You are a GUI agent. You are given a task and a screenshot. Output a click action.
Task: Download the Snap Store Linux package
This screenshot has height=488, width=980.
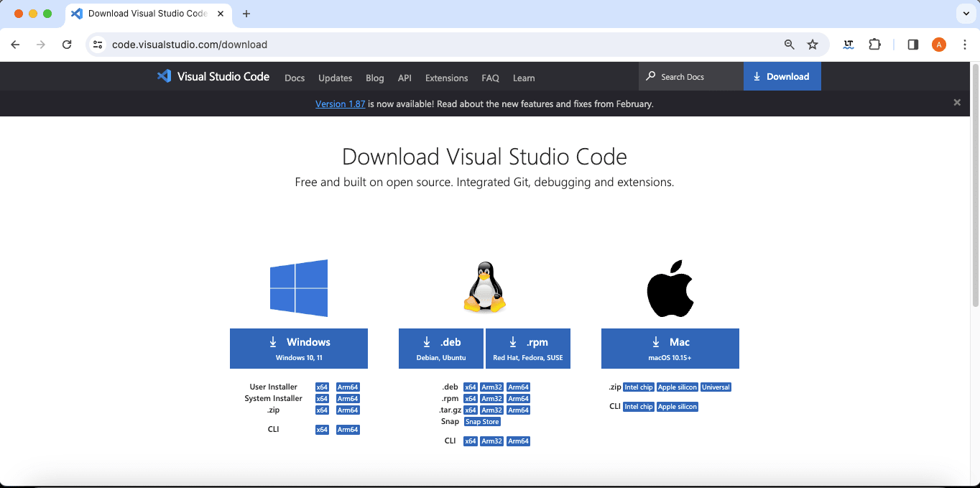482,421
